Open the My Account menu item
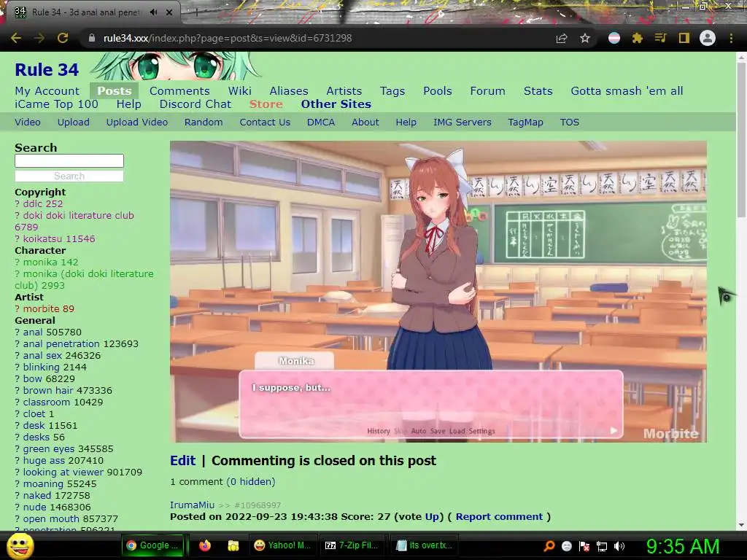 click(47, 91)
